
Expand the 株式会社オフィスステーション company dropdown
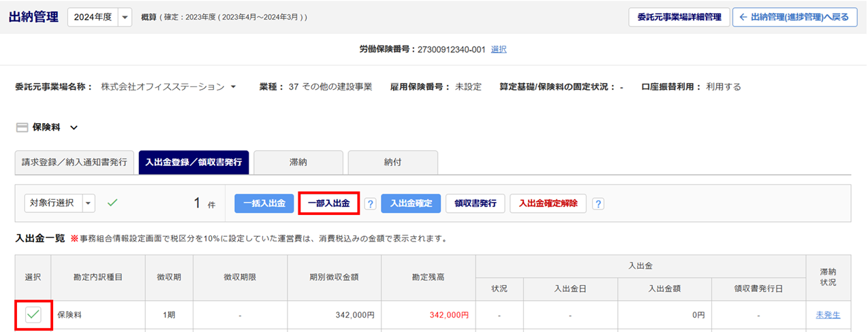click(234, 87)
